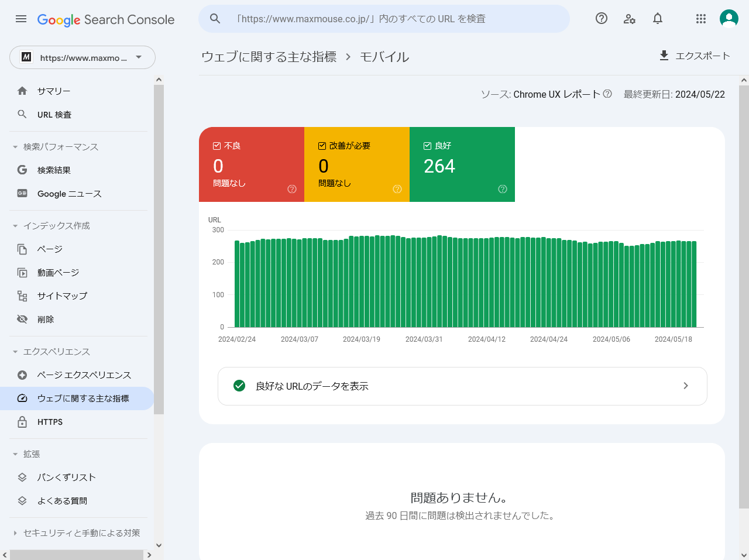Click the 問題ありません。 message

(x=459, y=497)
